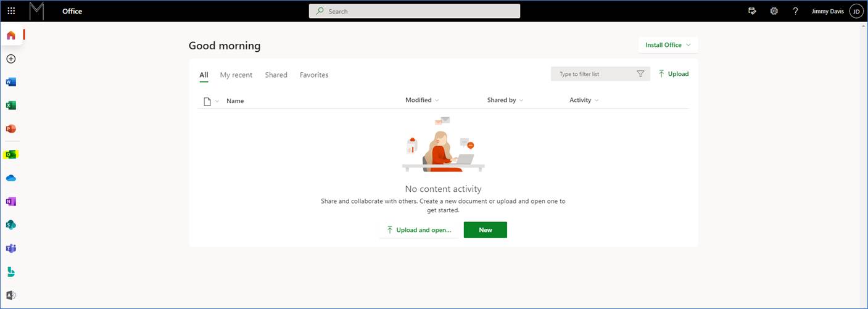Open Admin center from the sidebar

[x=10, y=295]
